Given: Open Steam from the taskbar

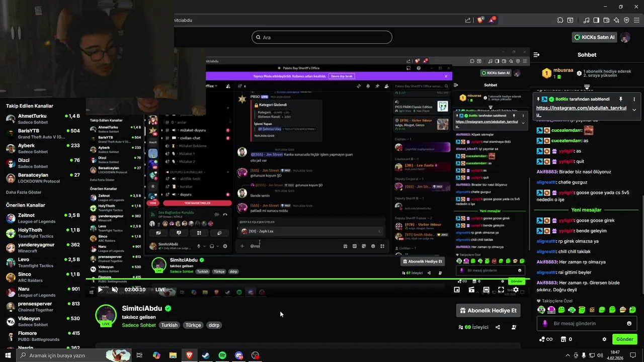Looking at the screenshot, I should tap(206, 355).
